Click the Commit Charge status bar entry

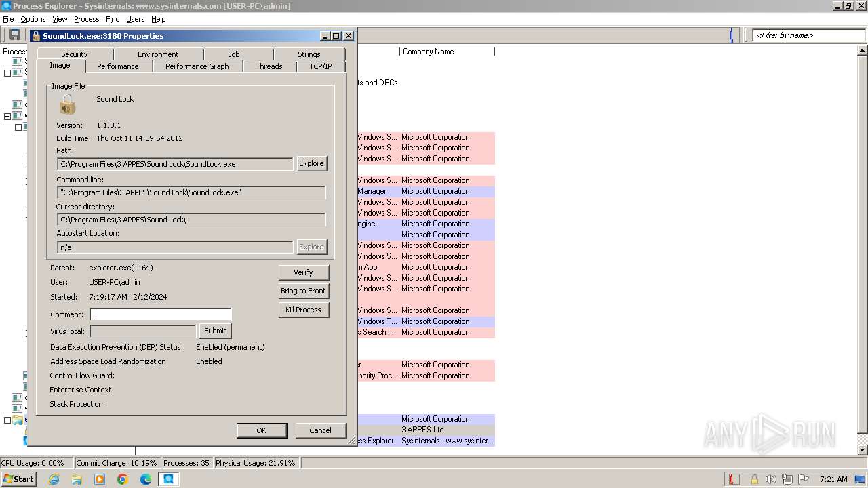(x=117, y=463)
